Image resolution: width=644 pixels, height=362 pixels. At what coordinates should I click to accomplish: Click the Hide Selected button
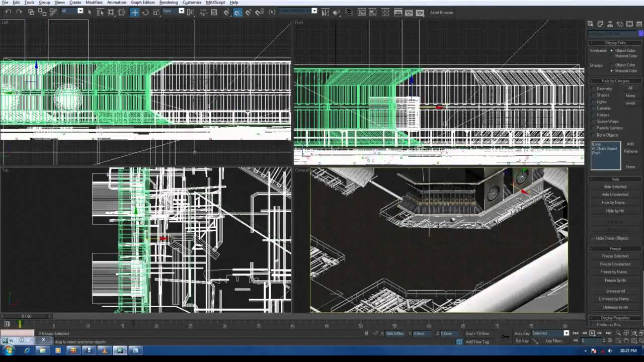[615, 187]
